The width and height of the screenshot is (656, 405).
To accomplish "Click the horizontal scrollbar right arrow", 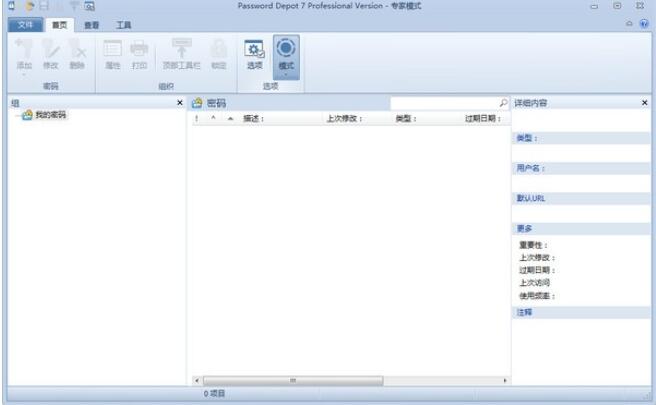I will pos(505,381).
